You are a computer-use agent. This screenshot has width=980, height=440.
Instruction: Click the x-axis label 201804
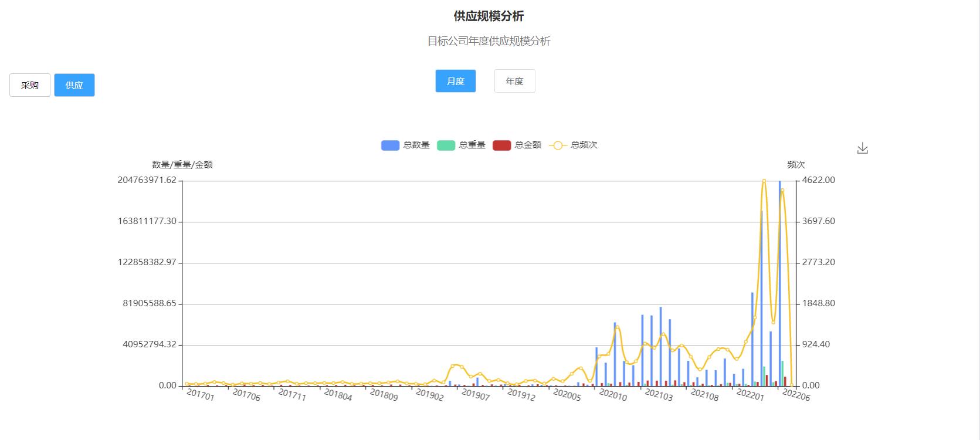click(338, 395)
